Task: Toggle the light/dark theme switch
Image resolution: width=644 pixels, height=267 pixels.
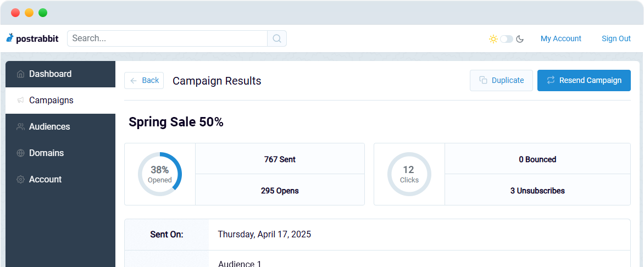Action: click(507, 39)
